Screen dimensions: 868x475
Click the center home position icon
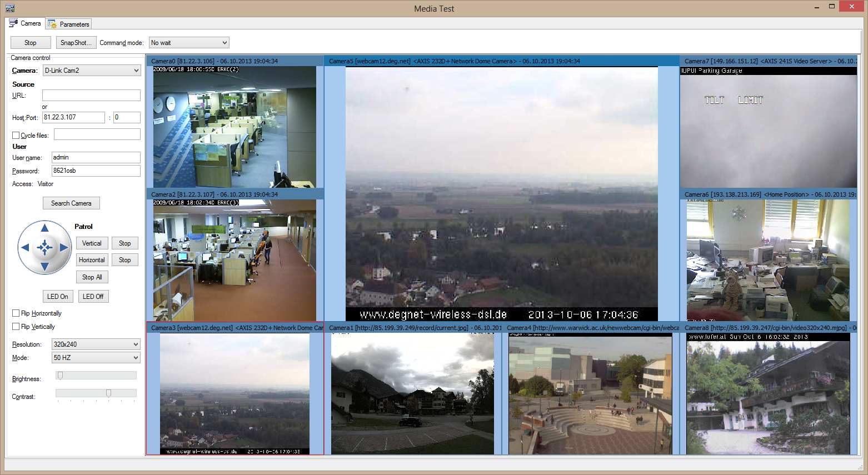[44, 248]
